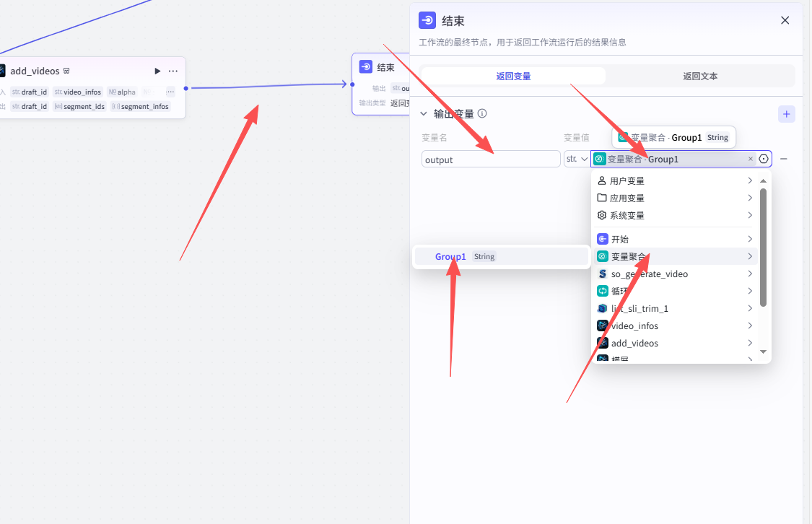Close the 结束 settings panel

(785, 20)
